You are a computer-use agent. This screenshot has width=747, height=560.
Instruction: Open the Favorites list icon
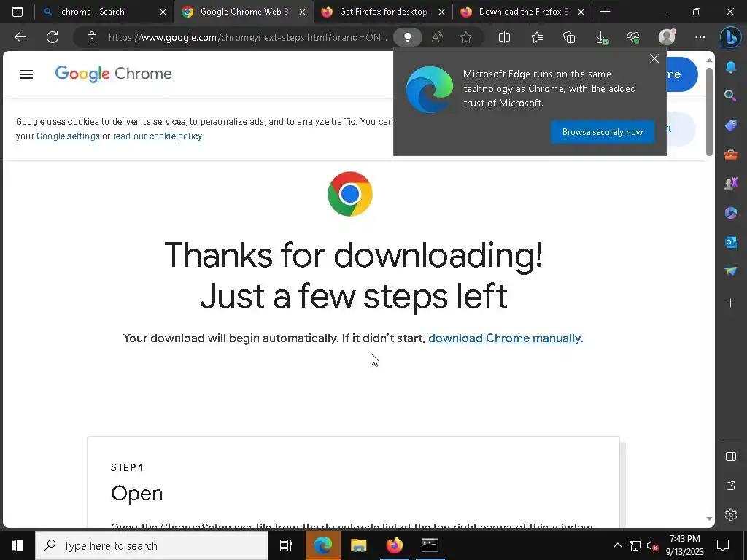(537, 37)
